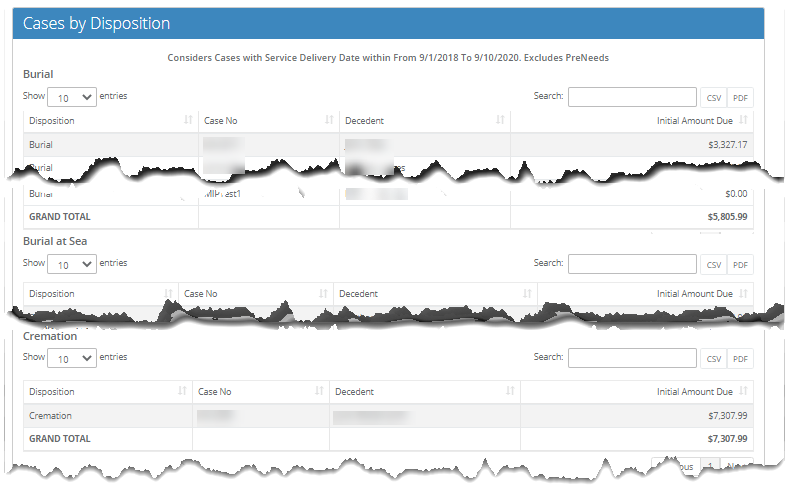
Task: Export Cremation table as PDF
Action: (740, 359)
